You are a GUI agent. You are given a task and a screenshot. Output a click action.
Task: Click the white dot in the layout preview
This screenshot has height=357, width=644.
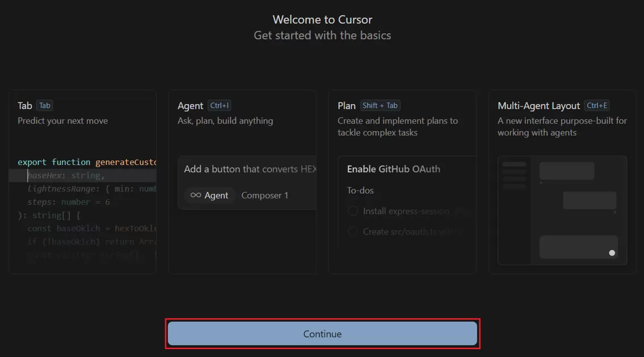coord(612,253)
